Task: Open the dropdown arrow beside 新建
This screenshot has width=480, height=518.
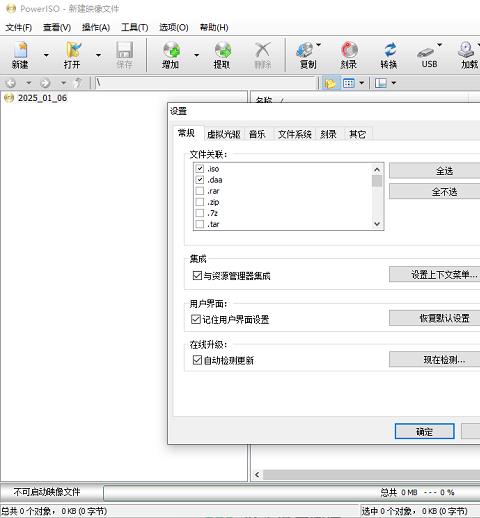Action: (46, 55)
